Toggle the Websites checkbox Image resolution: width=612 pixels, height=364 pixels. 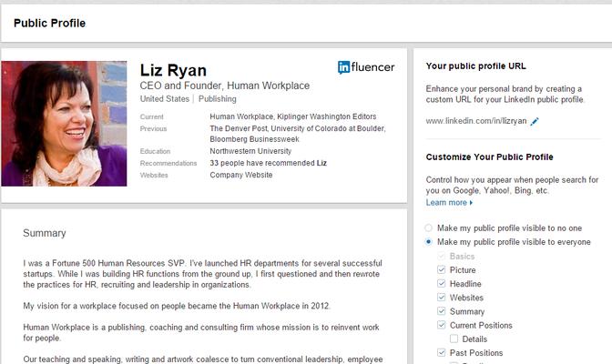coord(442,298)
